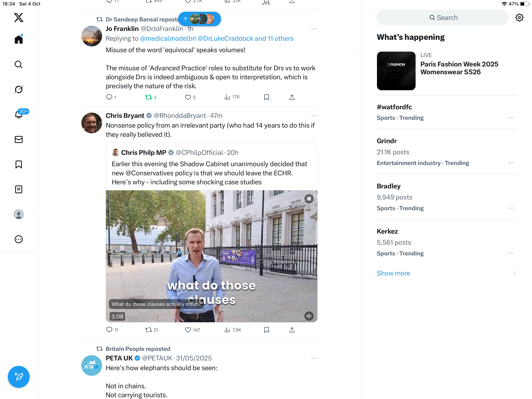Open search settings gear icon
The height and width of the screenshot is (399, 532).
pos(519,18)
